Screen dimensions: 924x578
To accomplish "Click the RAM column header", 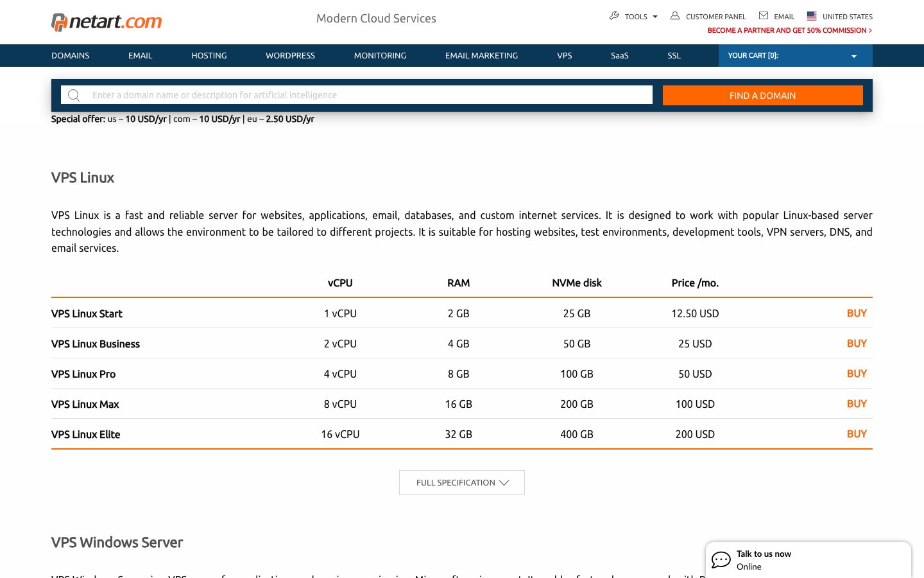I will 459,283.
